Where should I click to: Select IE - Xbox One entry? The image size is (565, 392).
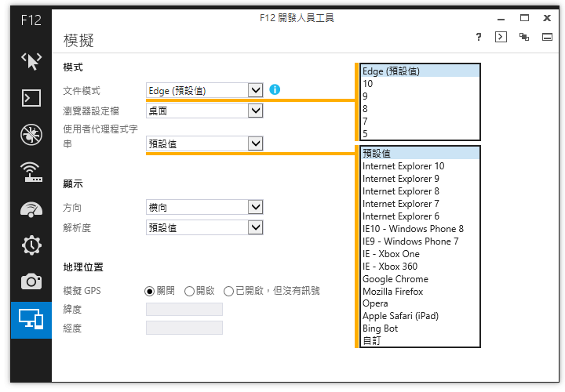[x=420, y=254]
